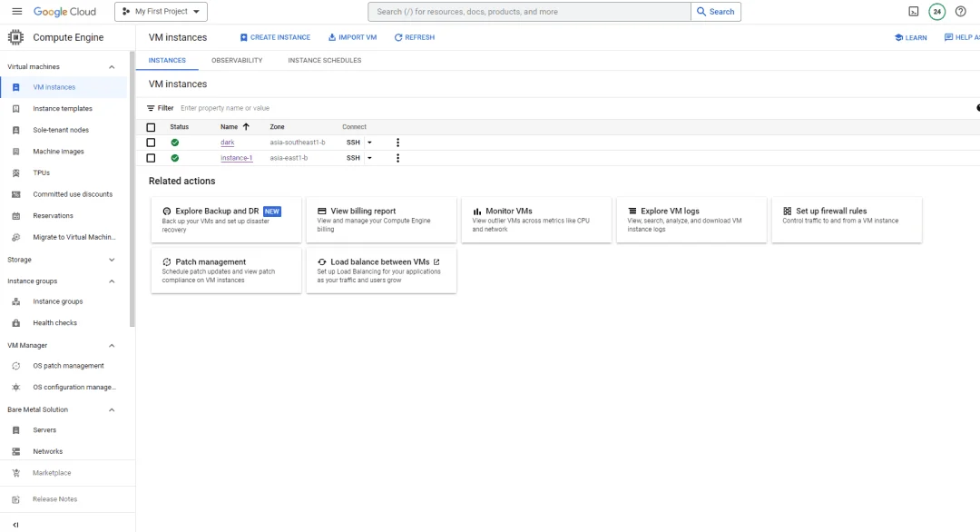This screenshot has width=980, height=532.
Task: Toggle the select-all instances checkbox
Action: [x=151, y=127]
